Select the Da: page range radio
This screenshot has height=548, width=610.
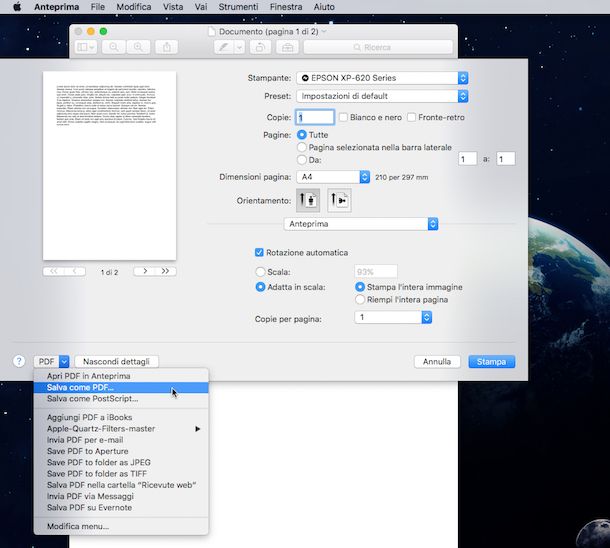301,159
